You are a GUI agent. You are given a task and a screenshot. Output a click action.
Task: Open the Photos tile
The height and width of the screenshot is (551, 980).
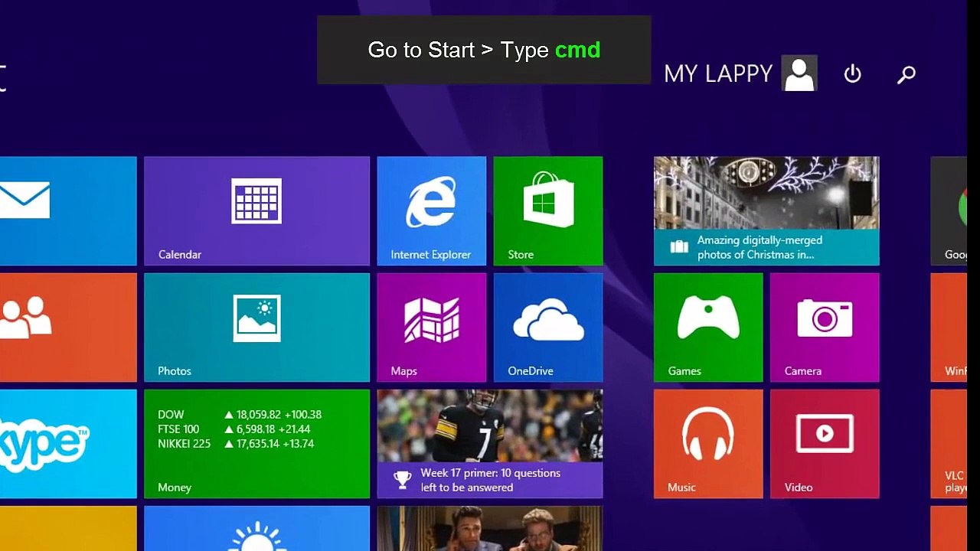[256, 328]
